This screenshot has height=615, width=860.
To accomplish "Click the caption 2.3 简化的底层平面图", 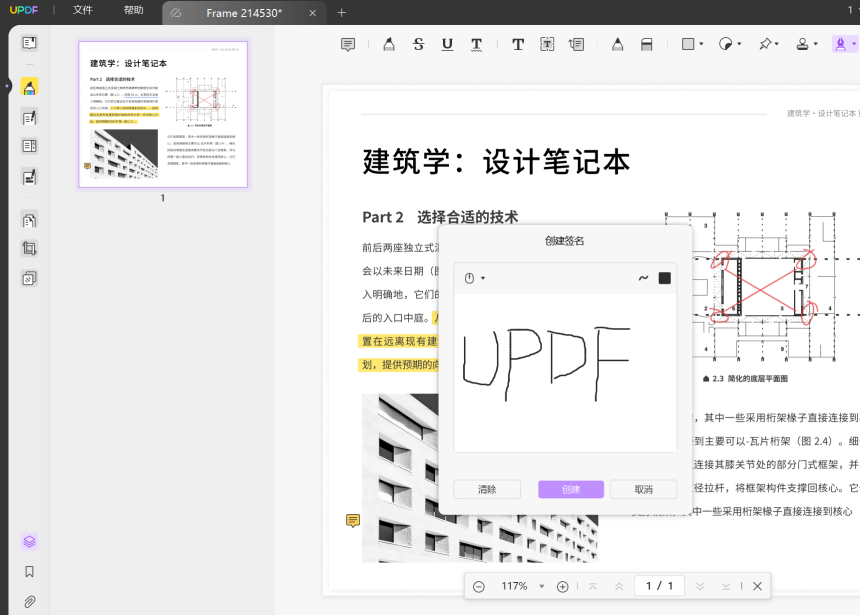I will click(x=751, y=379).
